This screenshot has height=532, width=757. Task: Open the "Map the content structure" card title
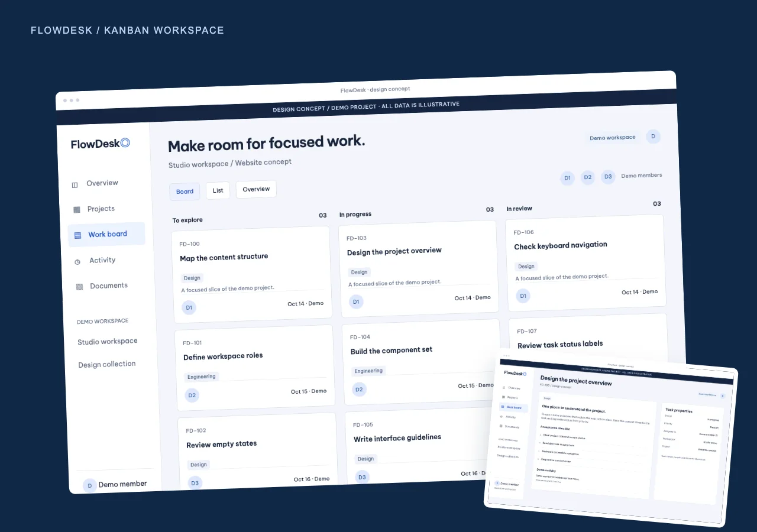coord(224,257)
